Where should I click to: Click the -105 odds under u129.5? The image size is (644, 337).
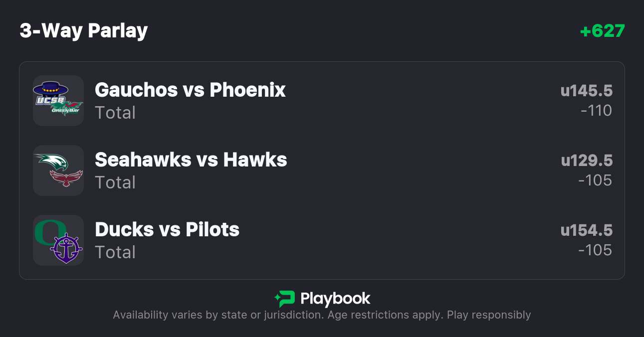[x=595, y=180]
